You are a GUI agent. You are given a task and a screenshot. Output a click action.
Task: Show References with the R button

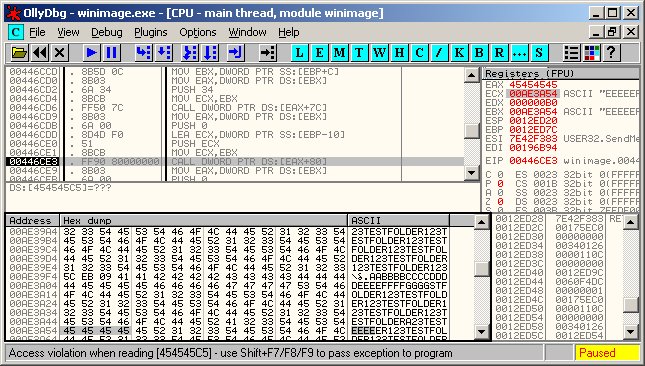point(499,53)
